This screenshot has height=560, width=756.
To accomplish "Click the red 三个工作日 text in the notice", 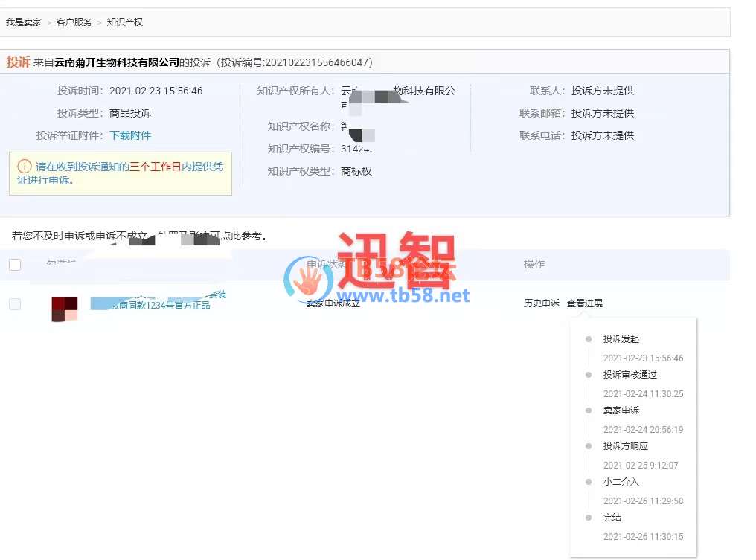I will point(156,167).
